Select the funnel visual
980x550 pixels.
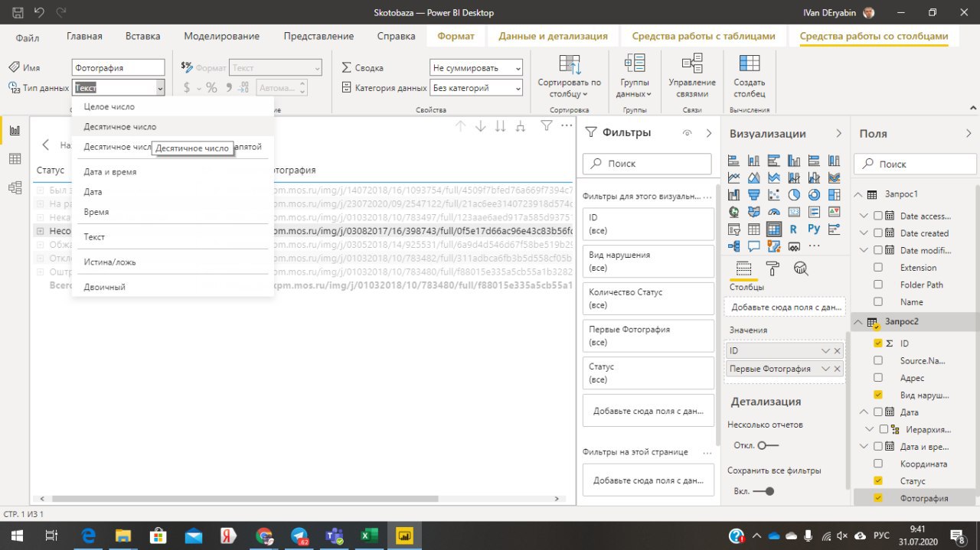coord(754,194)
